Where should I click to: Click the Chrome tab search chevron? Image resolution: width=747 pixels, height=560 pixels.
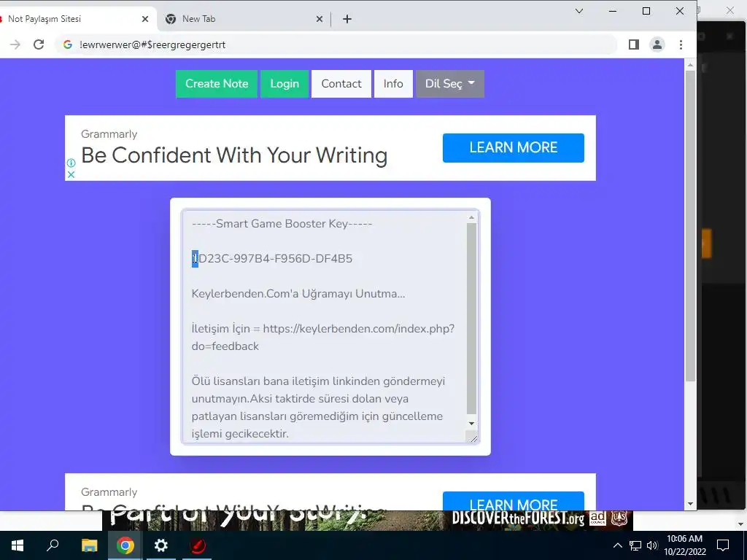(x=579, y=11)
